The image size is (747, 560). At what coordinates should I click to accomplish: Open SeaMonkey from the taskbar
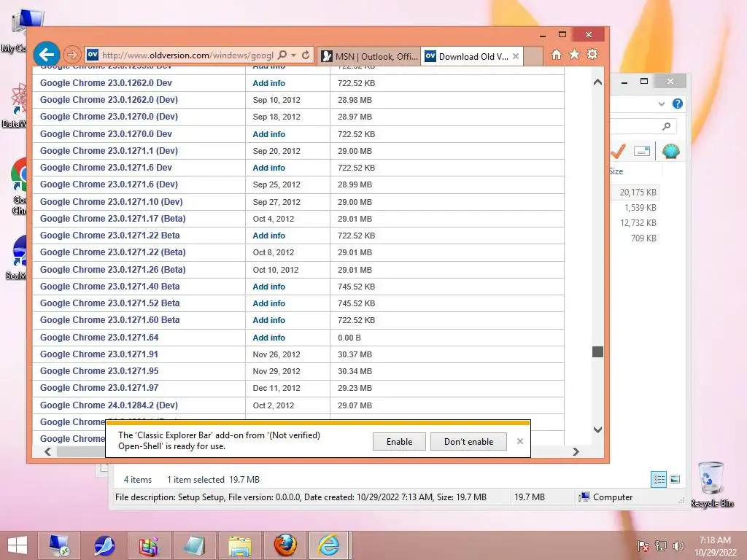pyautogui.click(x=104, y=545)
